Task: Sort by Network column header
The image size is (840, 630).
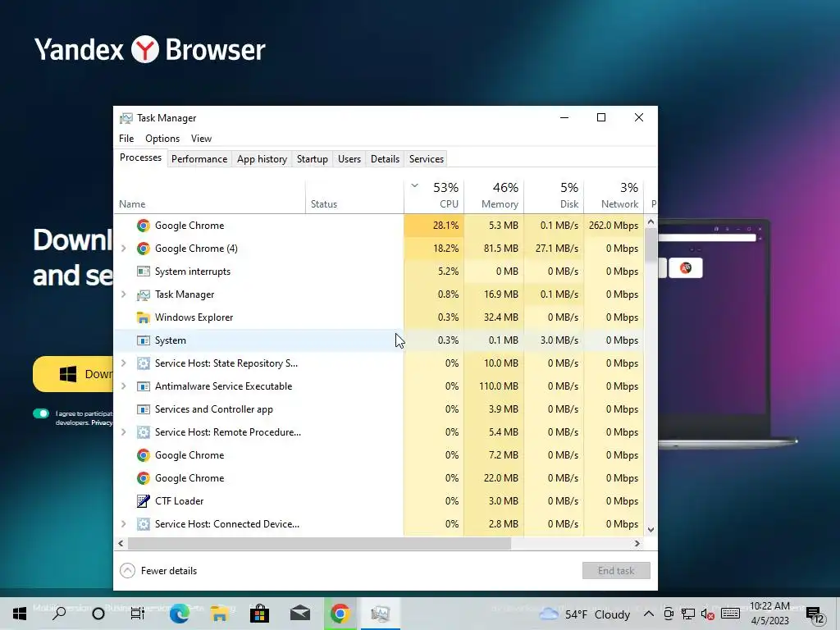Action: (x=614, y=196)
